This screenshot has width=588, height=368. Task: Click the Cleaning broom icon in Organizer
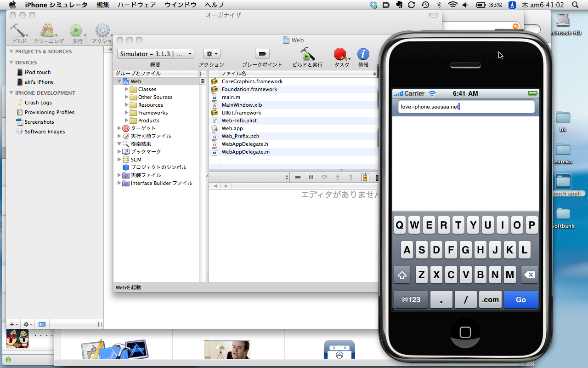(x=46, y=30)
